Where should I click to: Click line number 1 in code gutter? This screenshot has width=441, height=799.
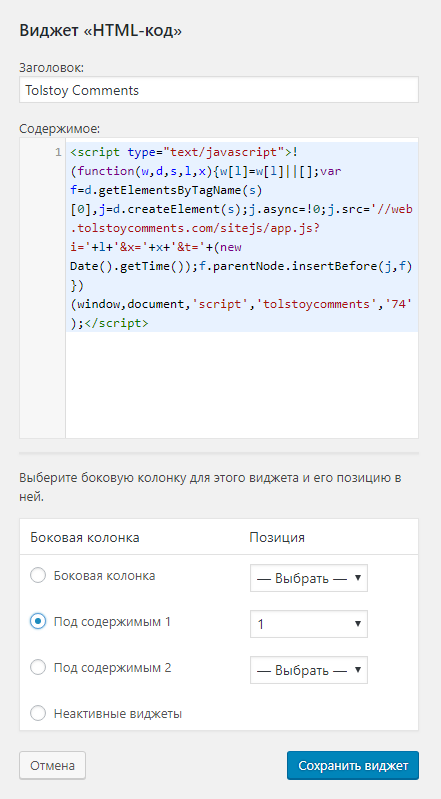click(x=58, y=152)
